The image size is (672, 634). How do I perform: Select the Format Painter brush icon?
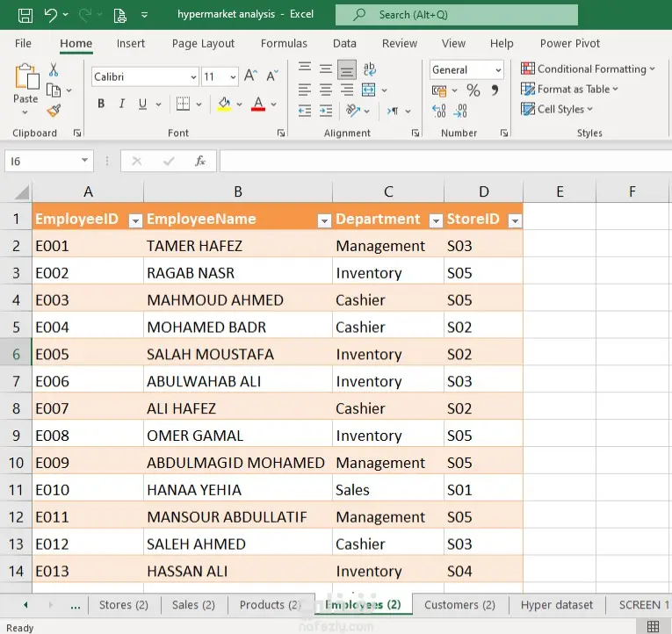(x=54, y=111)
